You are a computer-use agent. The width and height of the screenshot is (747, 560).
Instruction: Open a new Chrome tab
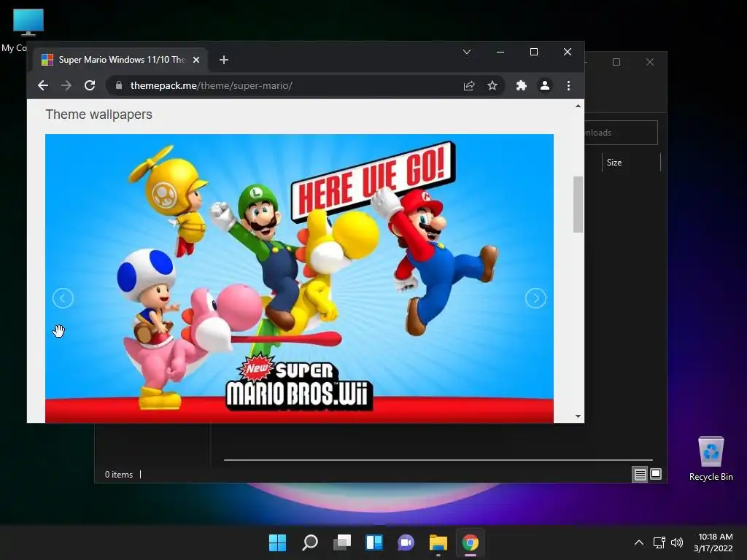click(224, 60)
